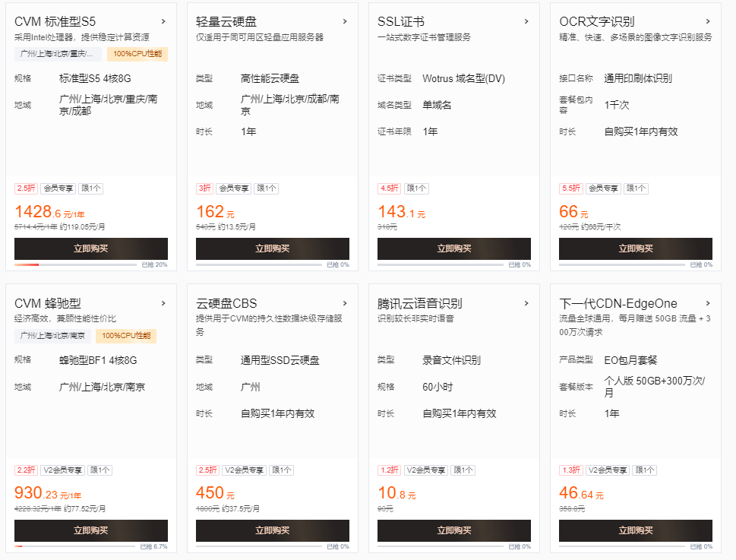Click 蜂驰型BF1 4核8G spec value
Image resolution: width=736 pixels, height=560 pixels.
click(x=98, y=360)
